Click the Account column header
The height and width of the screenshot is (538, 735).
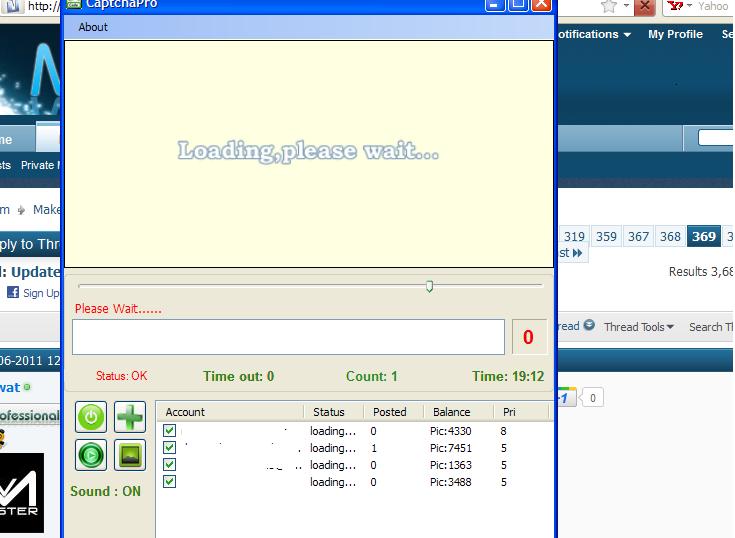pos(230,412)
